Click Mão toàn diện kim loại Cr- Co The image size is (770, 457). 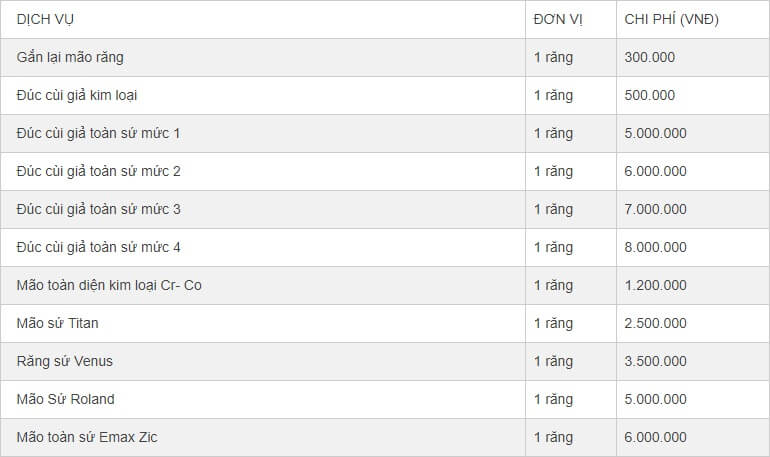(x=109, y=285)
